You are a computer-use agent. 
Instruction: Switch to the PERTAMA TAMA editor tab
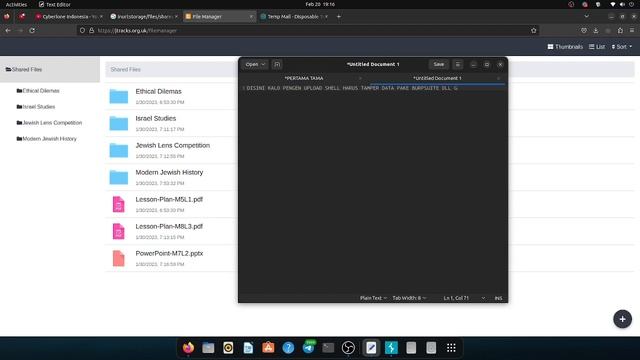pyautogui.click(x=304, y=78)
